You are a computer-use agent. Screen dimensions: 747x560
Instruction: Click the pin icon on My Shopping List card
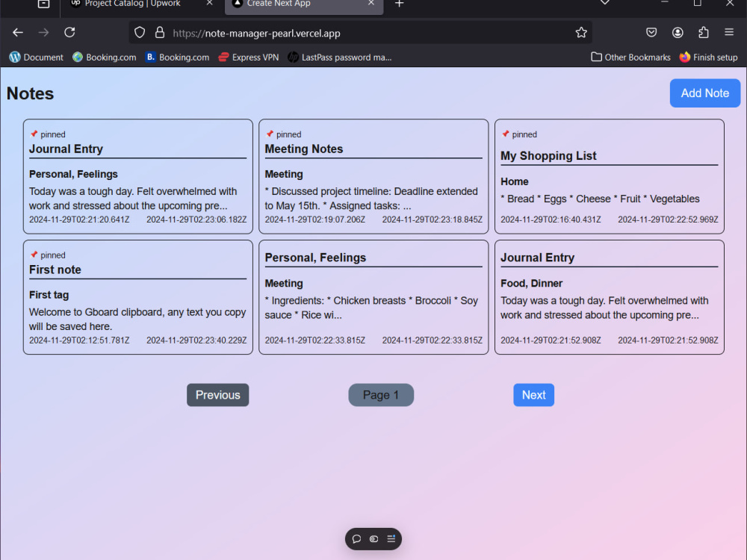[506, 134]
